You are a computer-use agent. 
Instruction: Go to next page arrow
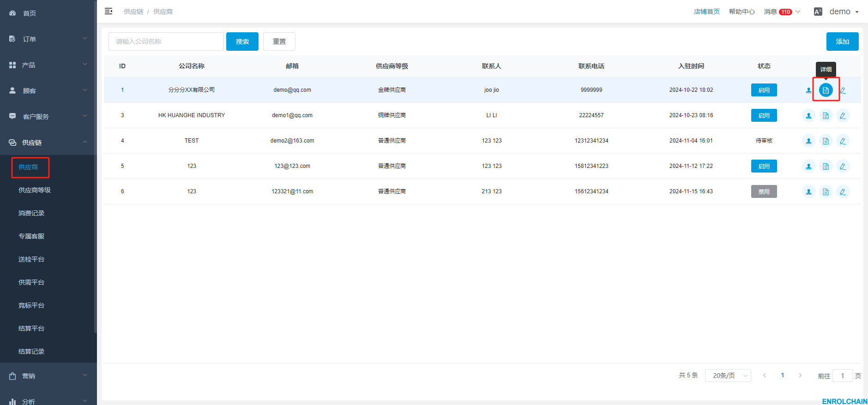pyautogui.click(x=800, y=375)
